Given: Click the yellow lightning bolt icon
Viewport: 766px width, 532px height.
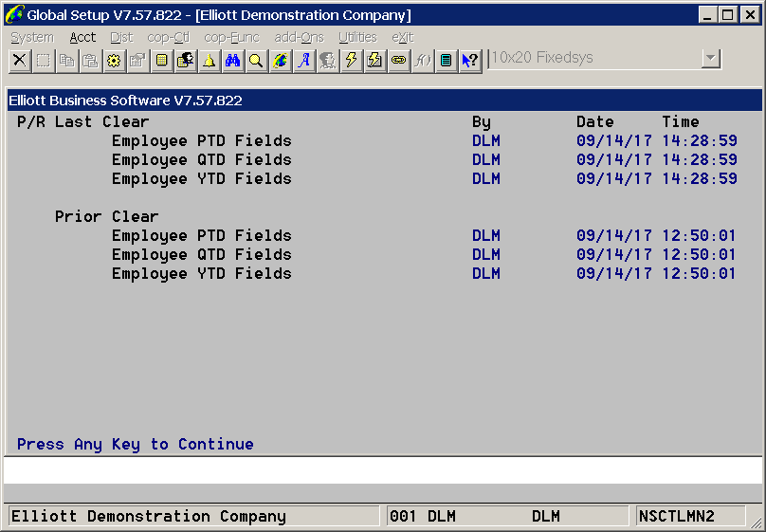Looking at the screenshot, I should (352, 61).
